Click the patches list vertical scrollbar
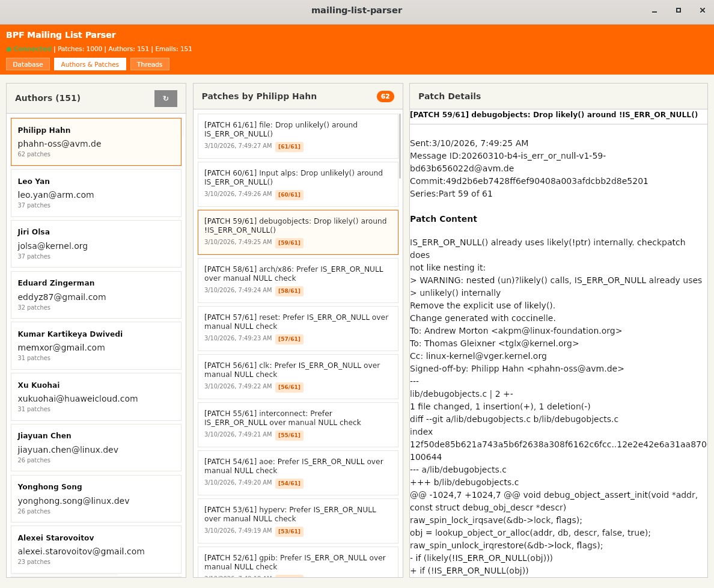This screenshot has height=588, width=714. 400,146
